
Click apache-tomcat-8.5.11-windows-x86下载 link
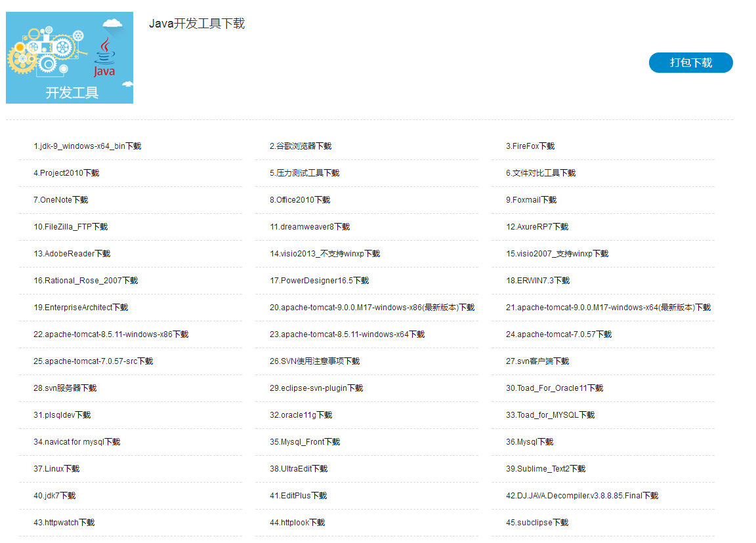pyautogui.click(x=111, y=334)
